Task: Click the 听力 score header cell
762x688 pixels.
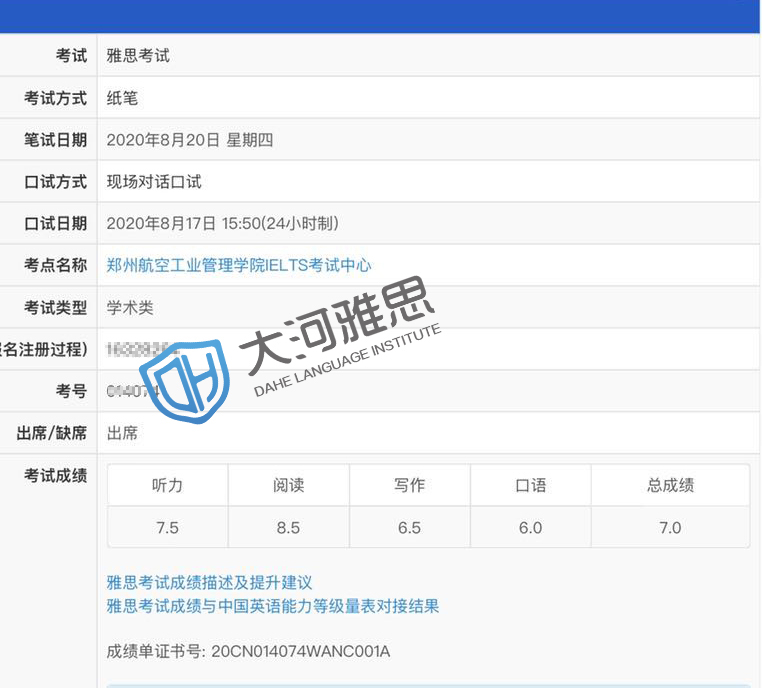Action: [168, 485]
